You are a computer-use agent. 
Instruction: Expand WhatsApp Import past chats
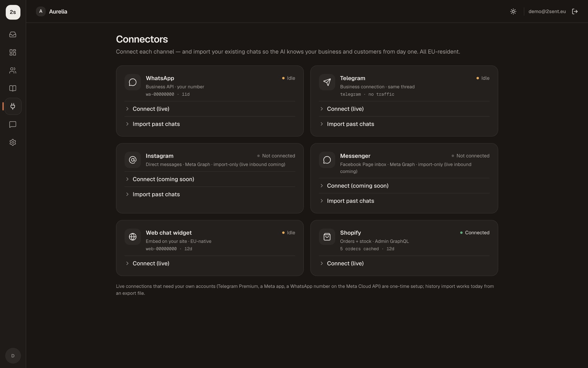210,124
